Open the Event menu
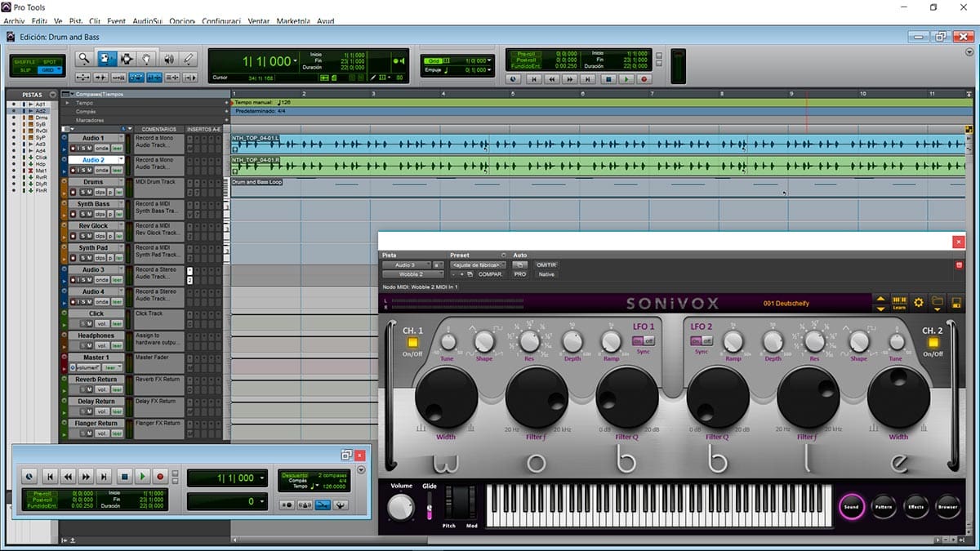This screenshot has width=980, height=551. [115, 20]
